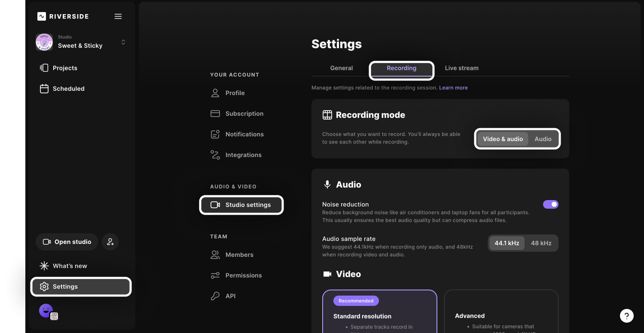Click the Riverside logo icon
644x333 pixels.
coord(42,16)
